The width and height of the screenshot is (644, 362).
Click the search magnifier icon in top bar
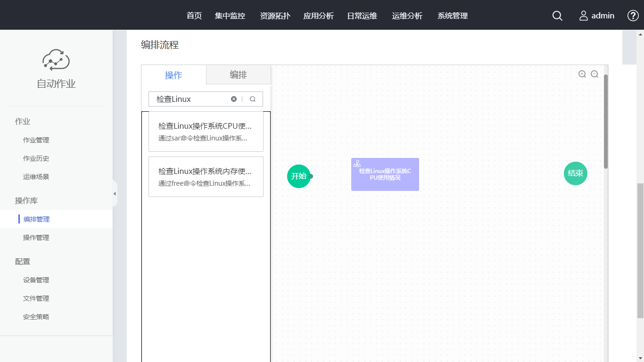click(557, 16)
